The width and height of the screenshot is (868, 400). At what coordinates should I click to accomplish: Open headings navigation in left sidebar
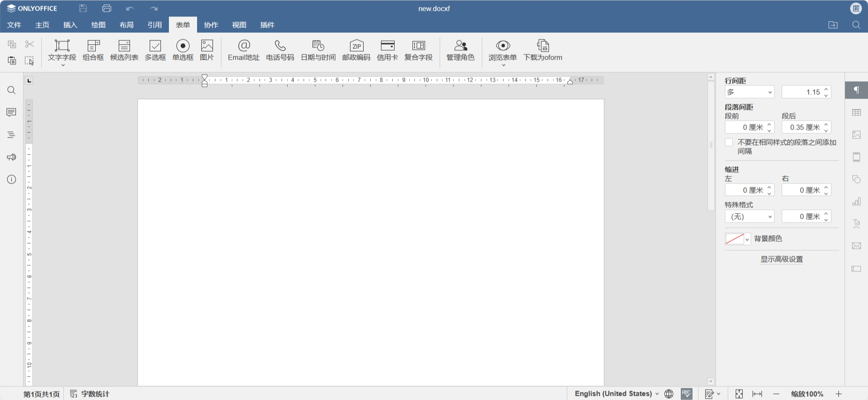12,135
